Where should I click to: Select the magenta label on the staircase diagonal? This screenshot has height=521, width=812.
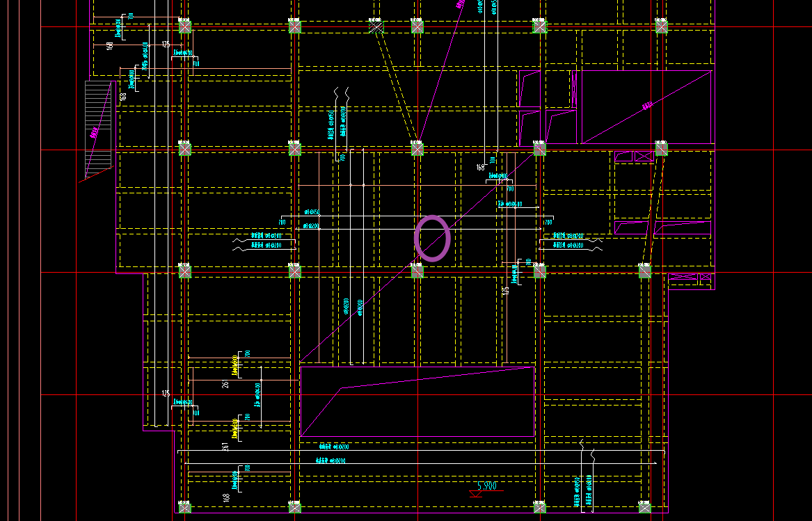[94, 133]
